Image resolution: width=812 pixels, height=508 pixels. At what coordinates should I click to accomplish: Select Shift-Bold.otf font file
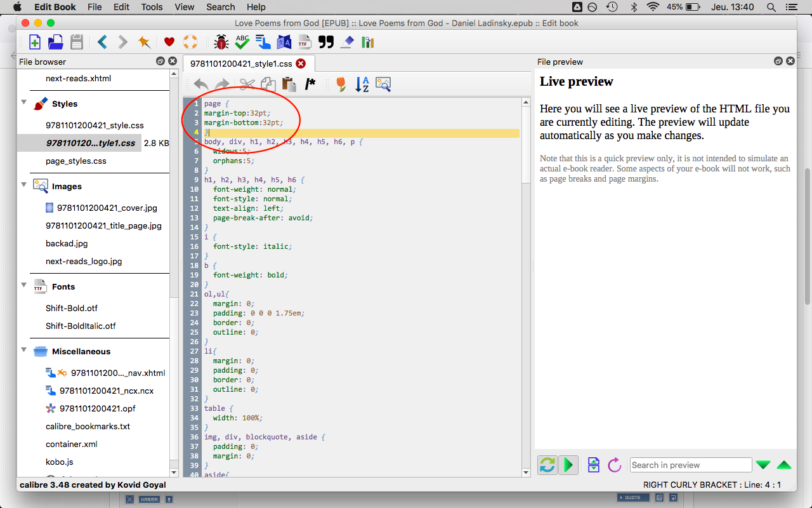(72, 308)
